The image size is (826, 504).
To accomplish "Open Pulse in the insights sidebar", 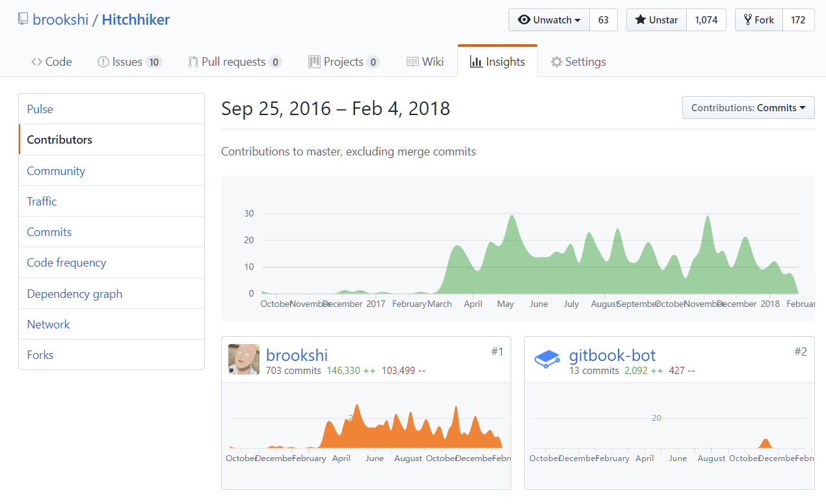I will pos(111,109).
